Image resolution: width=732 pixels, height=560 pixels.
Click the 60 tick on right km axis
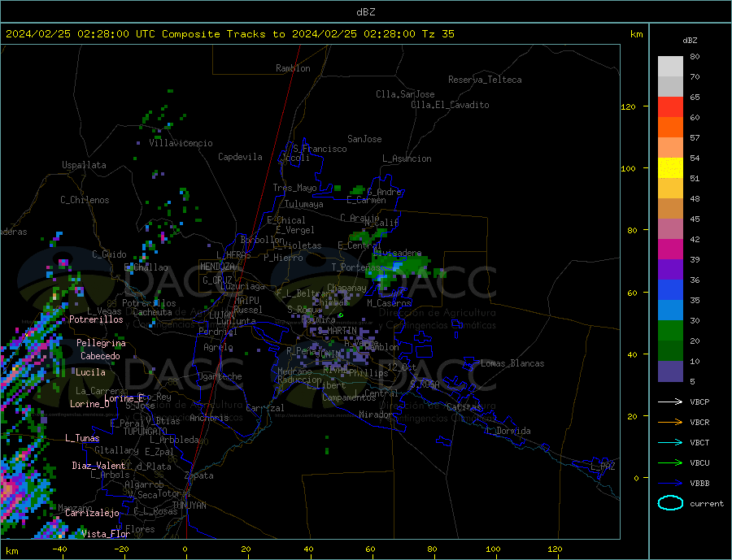pos(632,293)
